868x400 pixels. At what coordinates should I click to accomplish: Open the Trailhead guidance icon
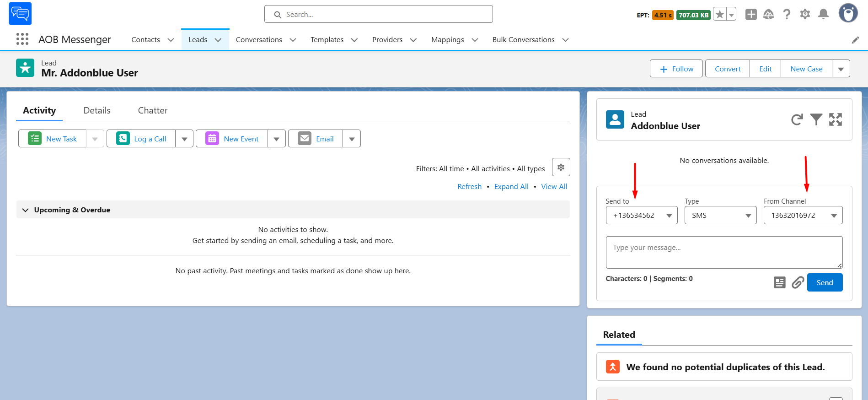(x=769, y=15)
